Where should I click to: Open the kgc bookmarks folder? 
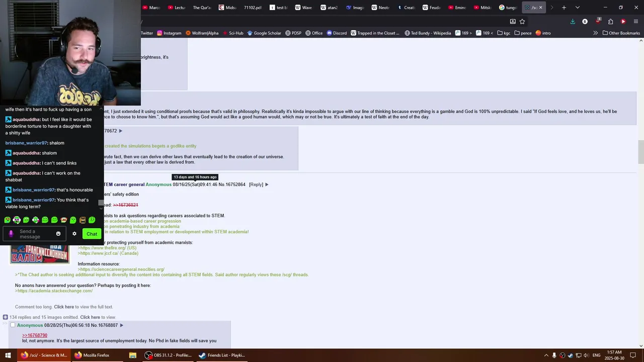[504, 33]
